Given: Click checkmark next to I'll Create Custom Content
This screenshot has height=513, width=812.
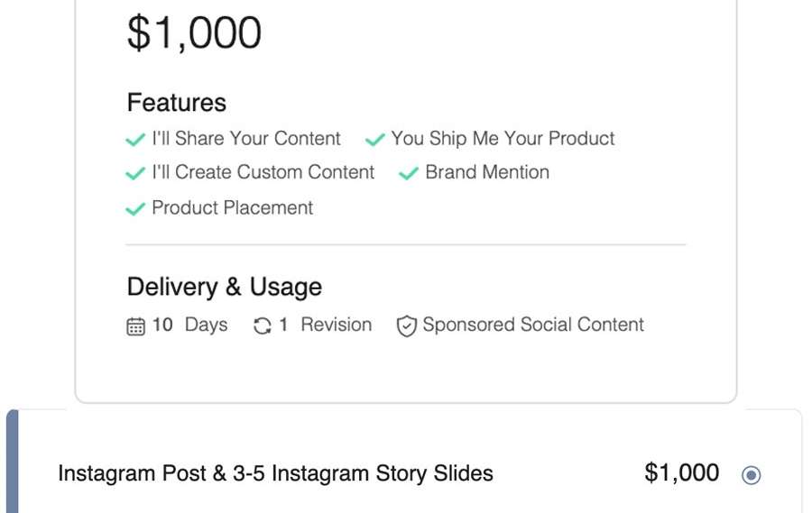Looking at the screenshot, I should pyautogui.click(x=135, y=174).
